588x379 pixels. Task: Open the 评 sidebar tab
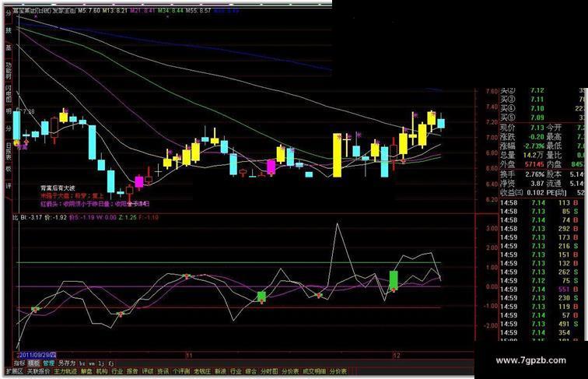(9, 186)
